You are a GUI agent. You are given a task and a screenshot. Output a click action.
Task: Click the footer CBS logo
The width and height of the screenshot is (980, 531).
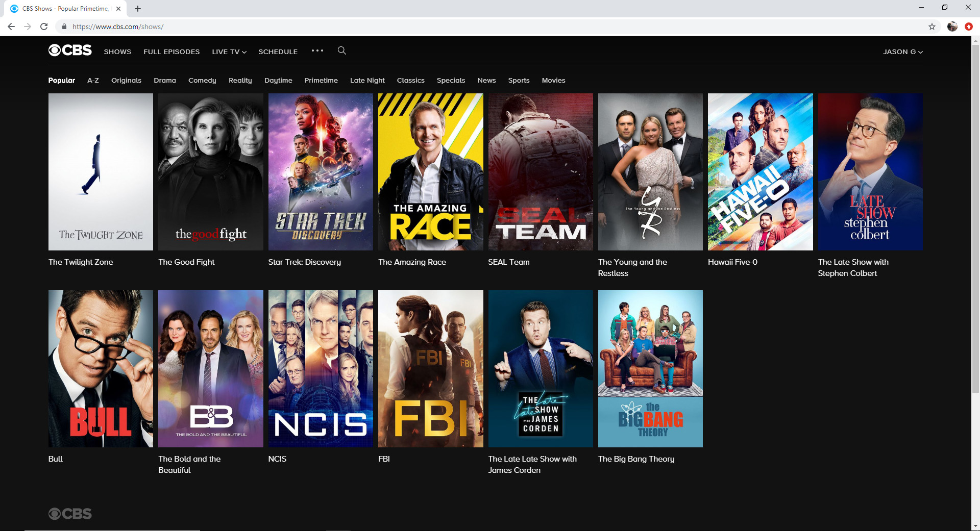[70, 514]
